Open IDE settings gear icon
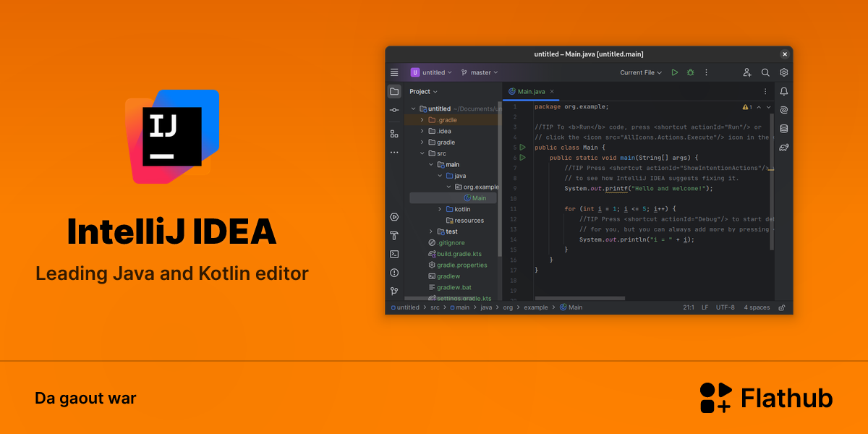 coord(784,72)
